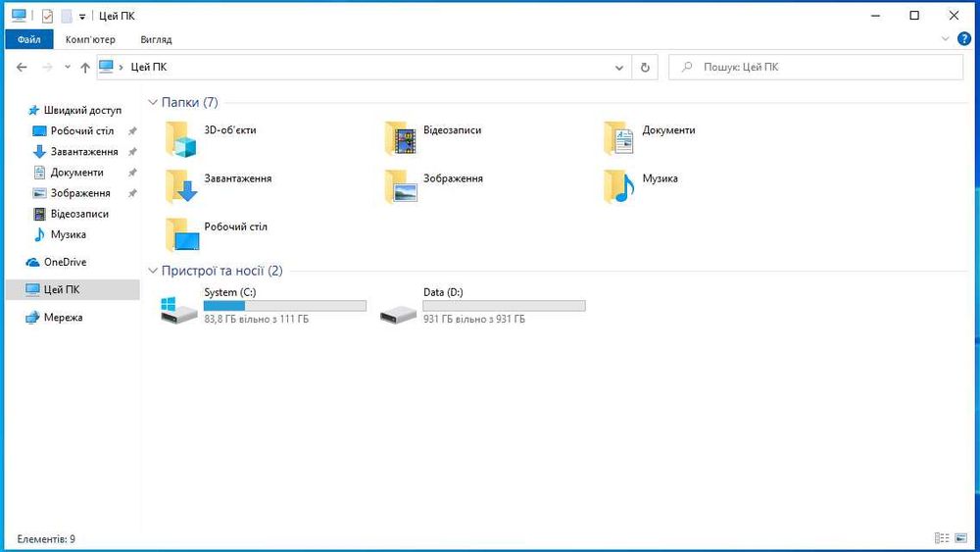The height and width of the screenshot is (552, 980).
Task: Click the Музика note icon in sidebar
Action: [x=39, y=234]
